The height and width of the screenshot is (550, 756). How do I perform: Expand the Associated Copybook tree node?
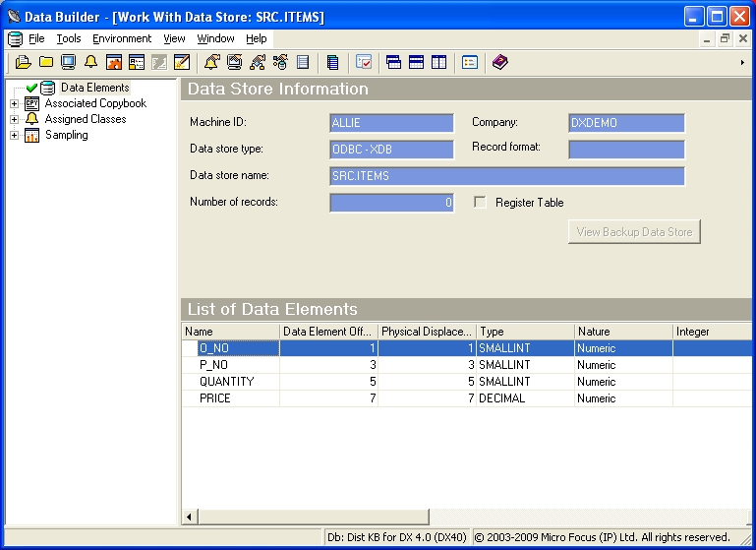coord(15,104)
